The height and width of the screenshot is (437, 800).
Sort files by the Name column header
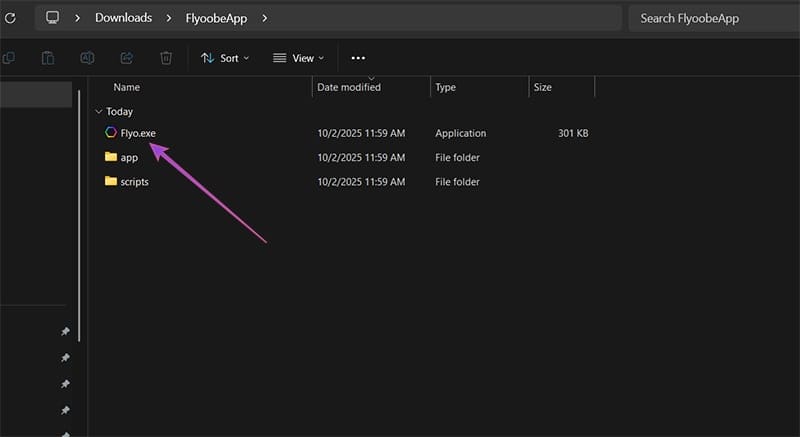(127, 87)
